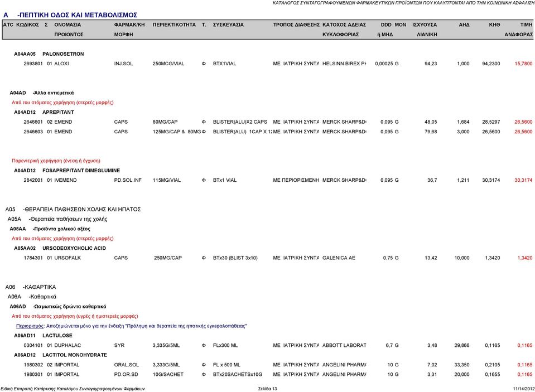This screenshot has height=392, width=535.
Task: Select packaging "BLISTER(ALU)X2 CAPS"
Action: (x=240, y=122)
